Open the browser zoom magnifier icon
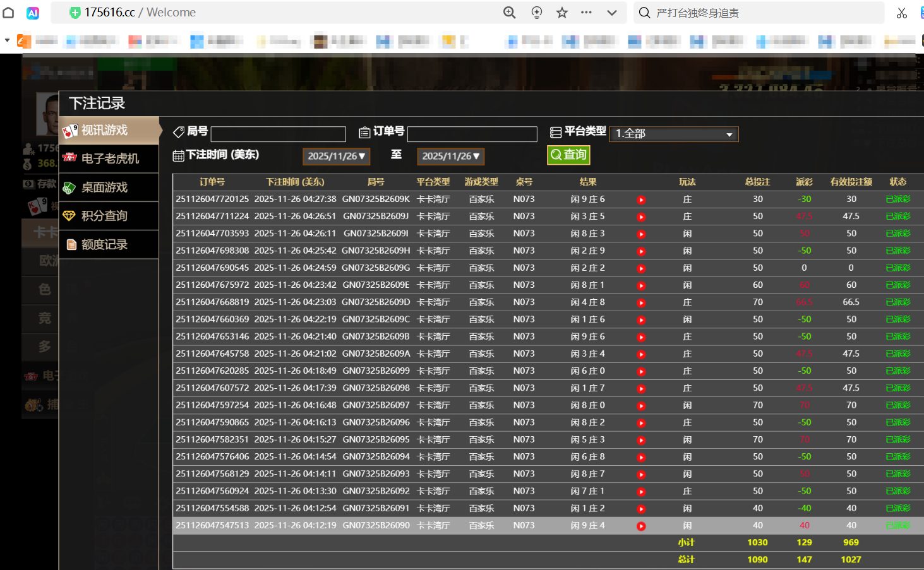The width and height of the screenshot is (924, 570). [x=509, y=13]
